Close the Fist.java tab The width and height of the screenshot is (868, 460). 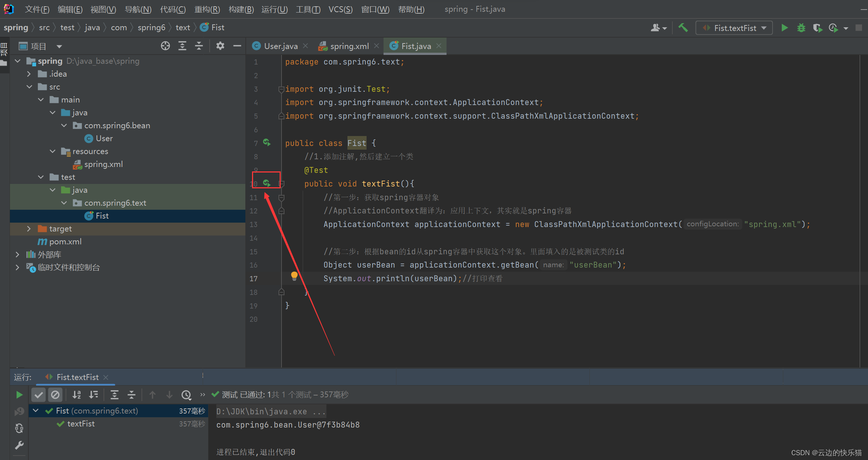pos(439,46)
